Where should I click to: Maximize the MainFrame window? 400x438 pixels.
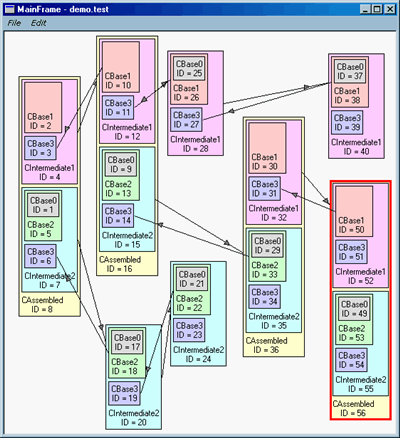click(377, 9)
